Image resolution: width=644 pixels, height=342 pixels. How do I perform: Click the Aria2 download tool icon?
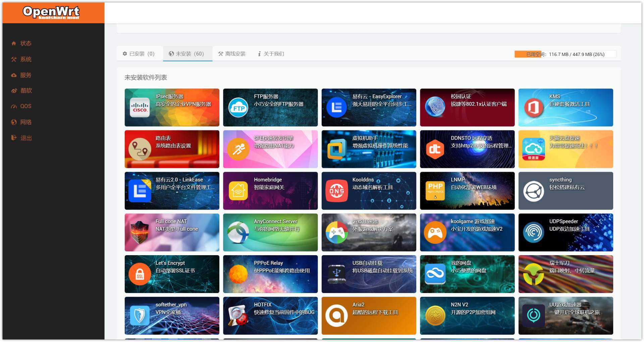[x=336, y=316]
